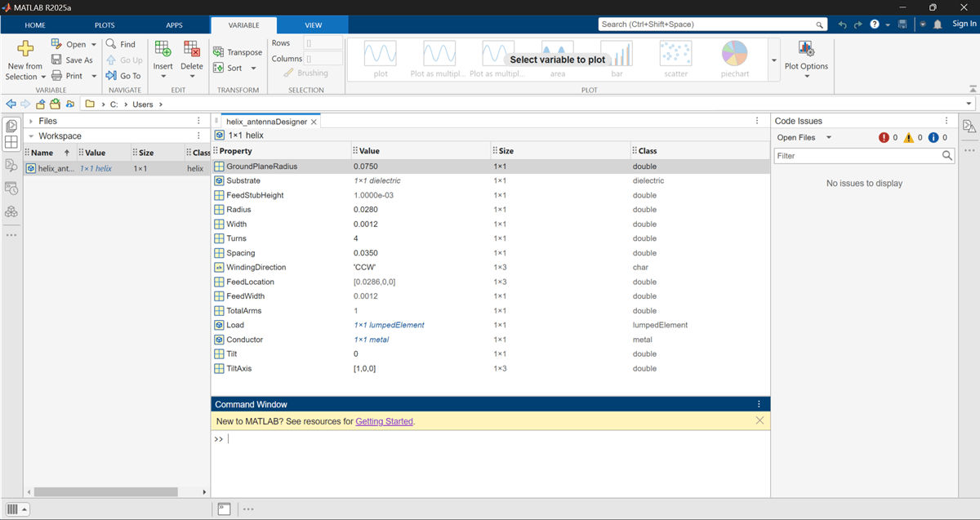Expand the Files panel
Viewport: 980px width, 520px height.
coord(31,121)
